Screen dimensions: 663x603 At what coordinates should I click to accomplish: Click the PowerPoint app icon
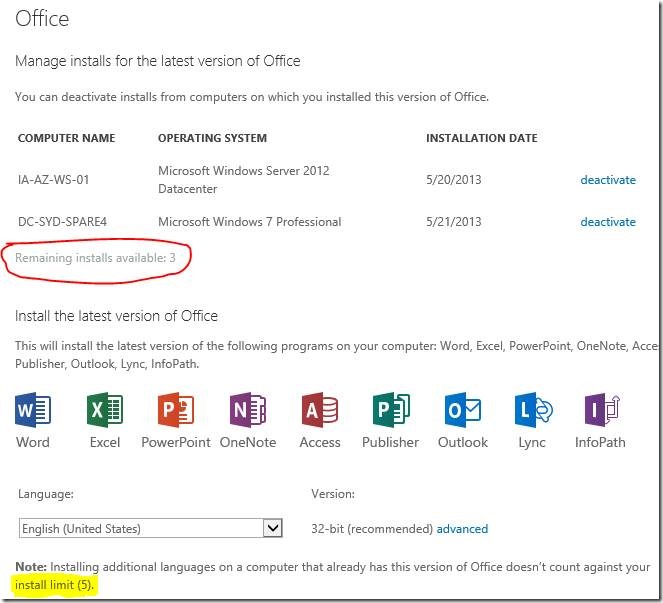[x=176, y=411]
